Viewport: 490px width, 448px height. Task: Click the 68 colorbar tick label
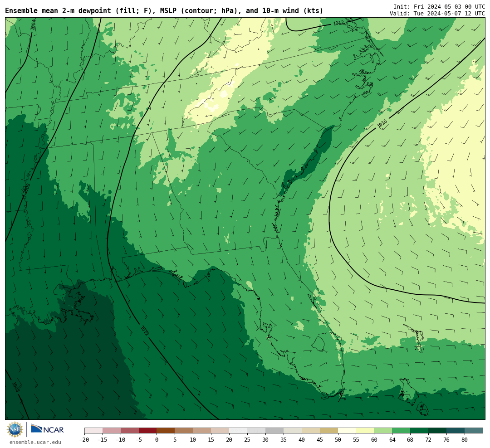[410, 439]
